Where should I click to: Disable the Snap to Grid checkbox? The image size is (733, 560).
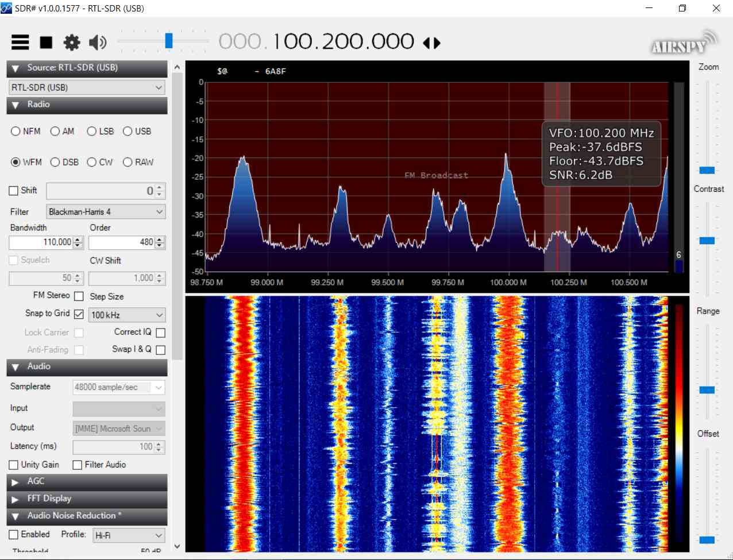[79, 314]
